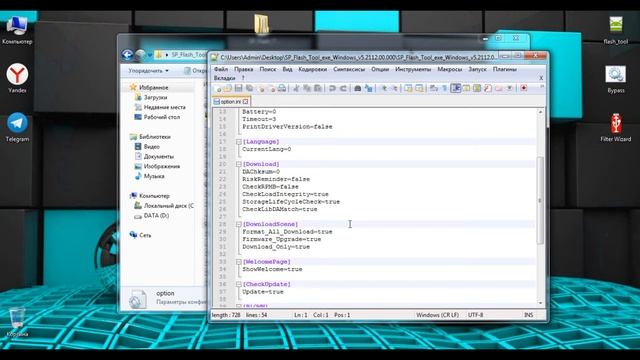Click the Explorer back arrow button

point(127,54)
